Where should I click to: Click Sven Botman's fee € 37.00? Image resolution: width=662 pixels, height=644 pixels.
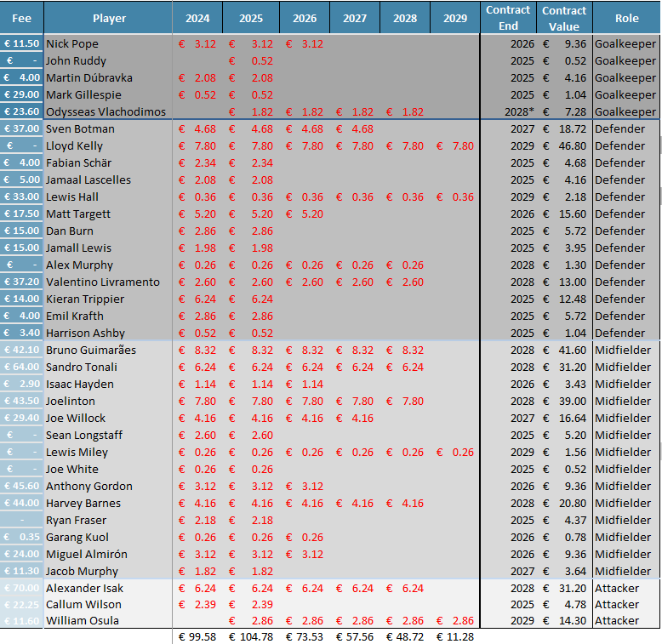pyautogui.click(x=21, y=128)
